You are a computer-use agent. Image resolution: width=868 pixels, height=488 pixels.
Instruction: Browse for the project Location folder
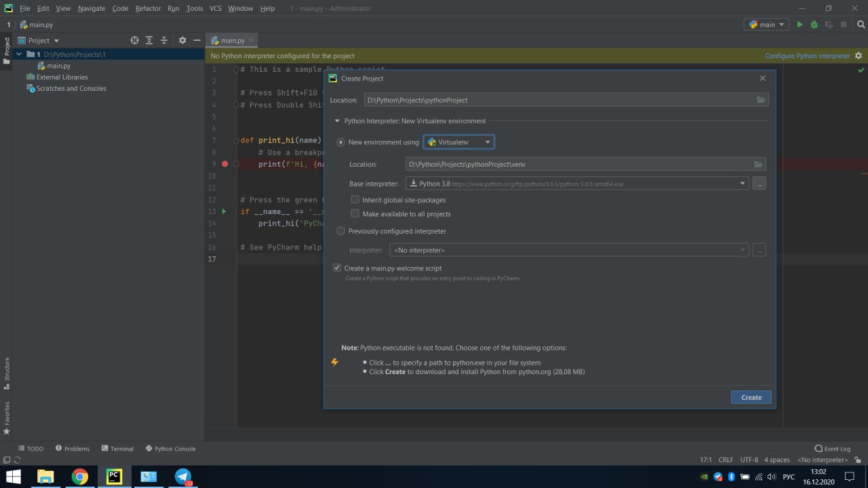click(x=761, y=100)
